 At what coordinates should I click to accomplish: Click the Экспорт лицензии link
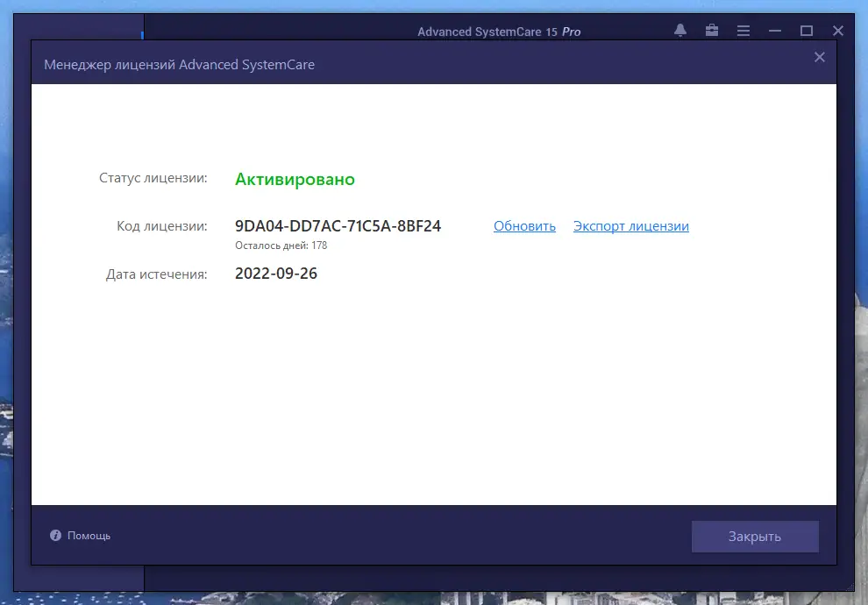(631, 226)
